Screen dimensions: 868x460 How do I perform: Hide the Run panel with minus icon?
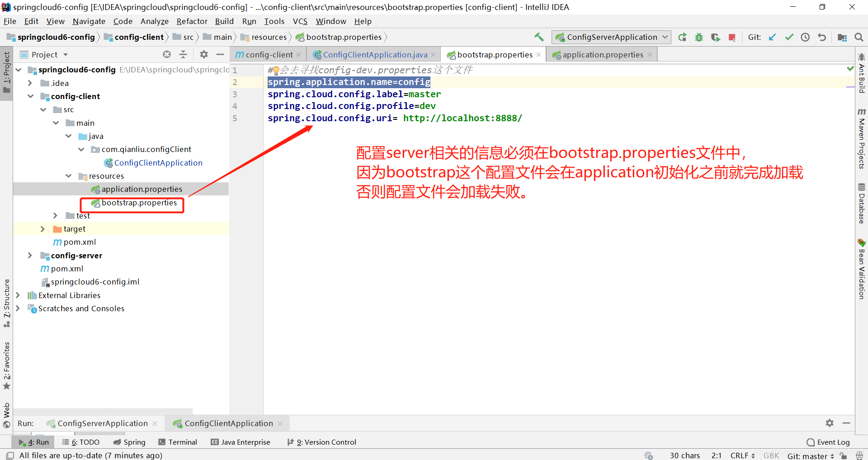[846, 423]
